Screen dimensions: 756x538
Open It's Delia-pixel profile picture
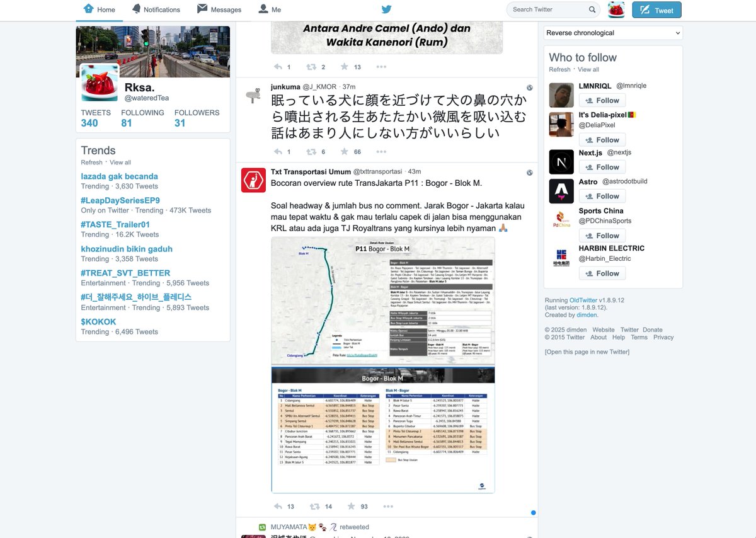tap(561, 125)
